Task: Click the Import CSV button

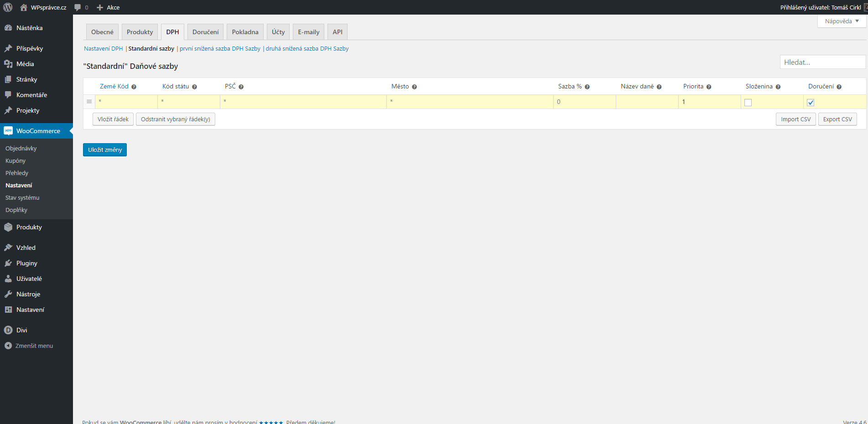Action: [796, 119]
